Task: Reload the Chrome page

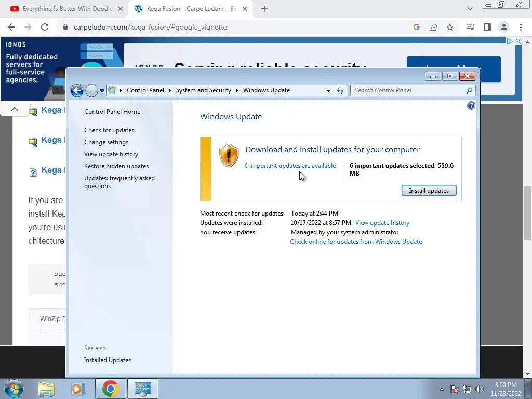Action: tap(45, 27)
